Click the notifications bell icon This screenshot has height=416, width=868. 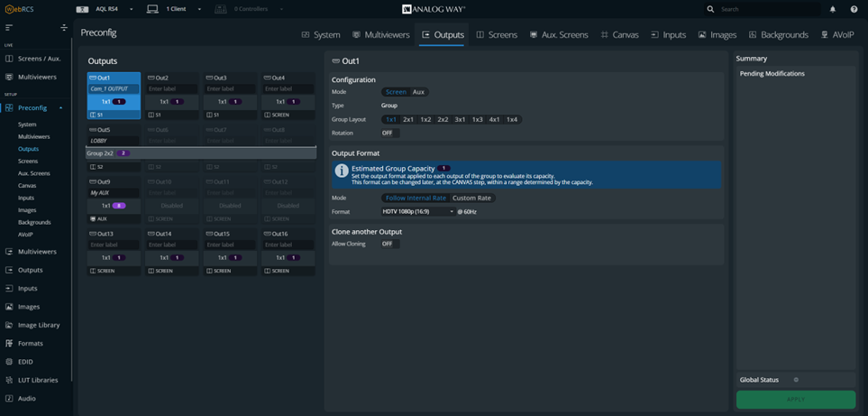coord(833,9)
